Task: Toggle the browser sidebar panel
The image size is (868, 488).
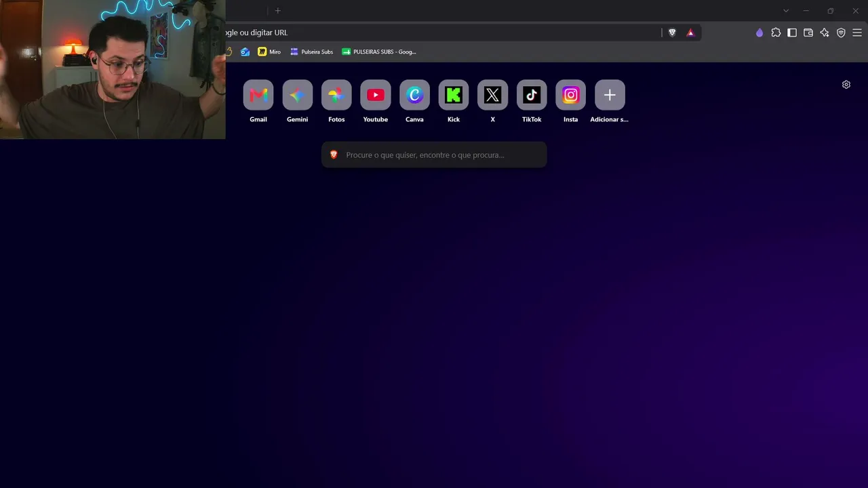Action: coord(792,33)
